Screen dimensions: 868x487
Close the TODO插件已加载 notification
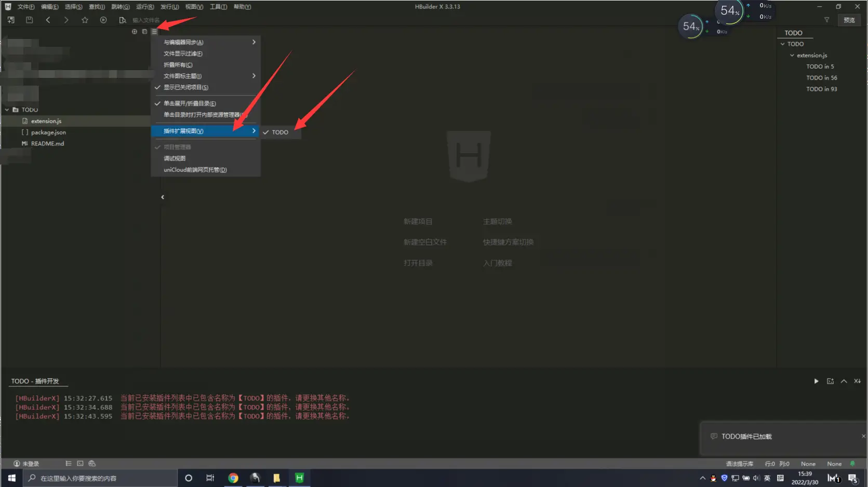click(863, 436)
